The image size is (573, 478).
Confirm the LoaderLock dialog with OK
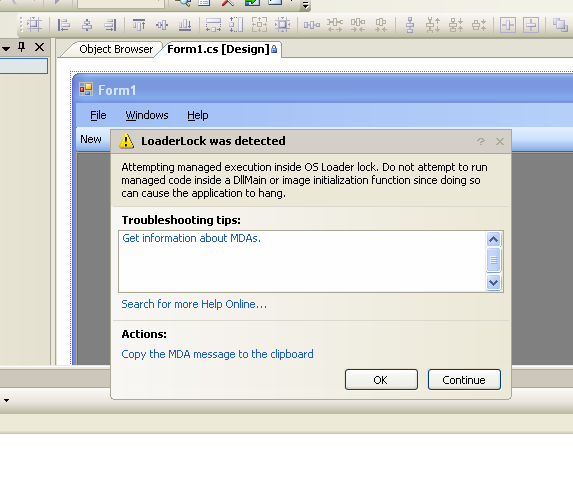381,380
